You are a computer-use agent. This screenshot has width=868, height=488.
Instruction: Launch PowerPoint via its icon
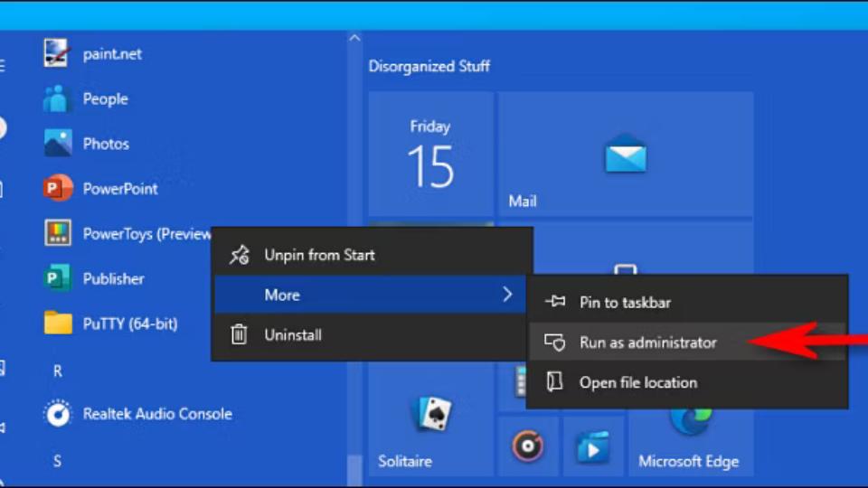pyautogui.click(x=58, y=188)
